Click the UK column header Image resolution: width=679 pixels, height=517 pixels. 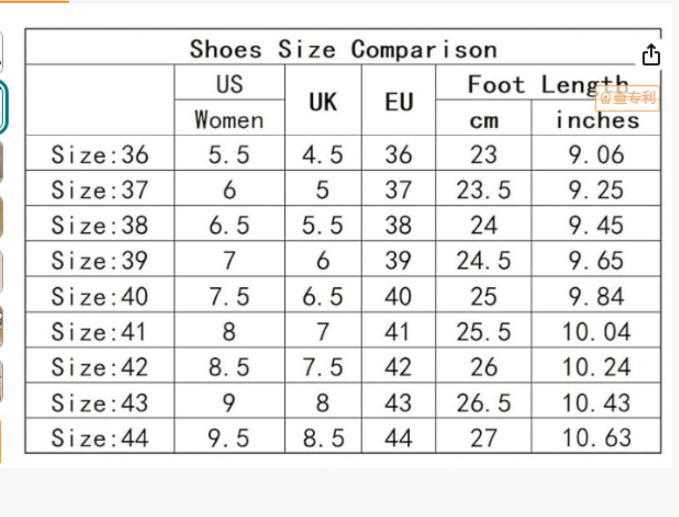323,102
